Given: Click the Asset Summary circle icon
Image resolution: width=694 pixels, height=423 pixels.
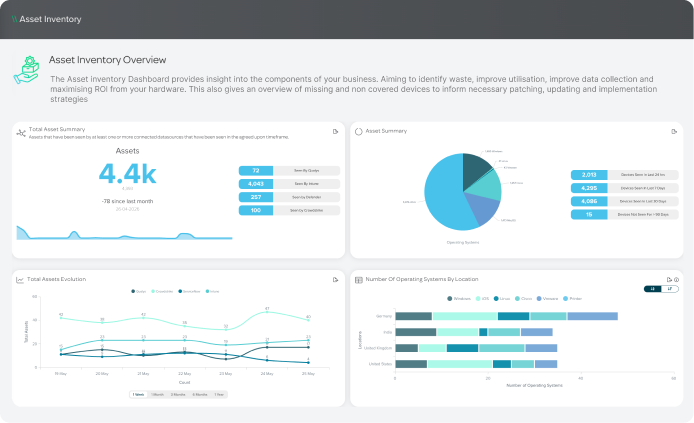Looking at the screenshot, I should tap(359, 131).
